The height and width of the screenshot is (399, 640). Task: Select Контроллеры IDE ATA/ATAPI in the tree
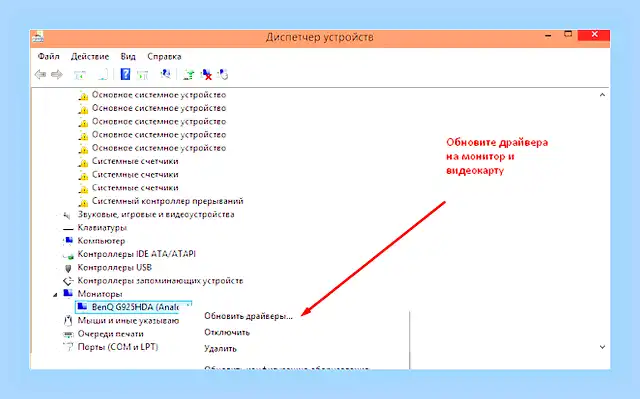click(137, 254)
